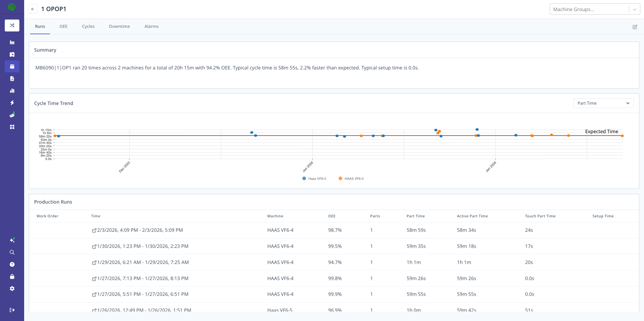The height and width of the screenshot is (321, 644).
Task: Expand the Machine Groups dropdown chevron
Action: [x=635, y=9]
